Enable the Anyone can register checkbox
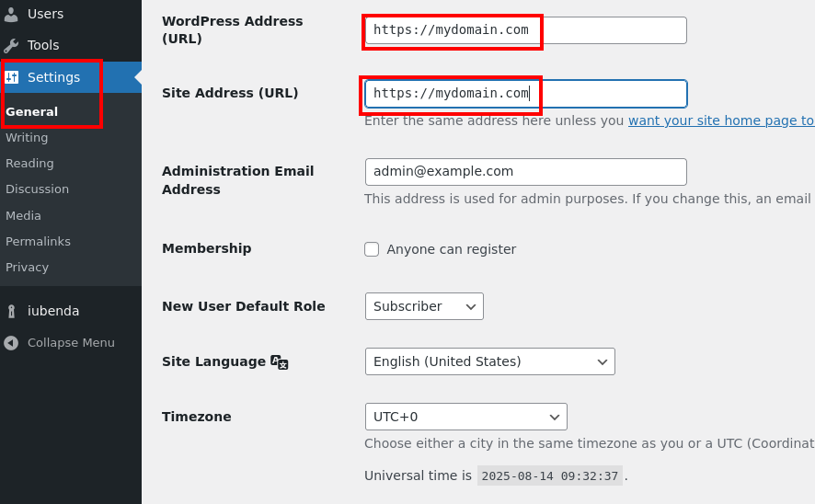 pyautogui.click(x=372, y=249)
